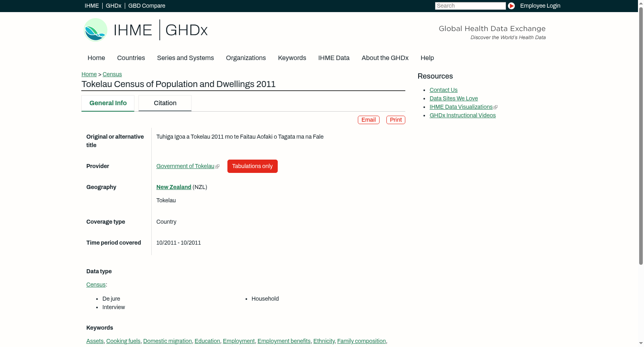Select the General Info tab

pos(108,103)
